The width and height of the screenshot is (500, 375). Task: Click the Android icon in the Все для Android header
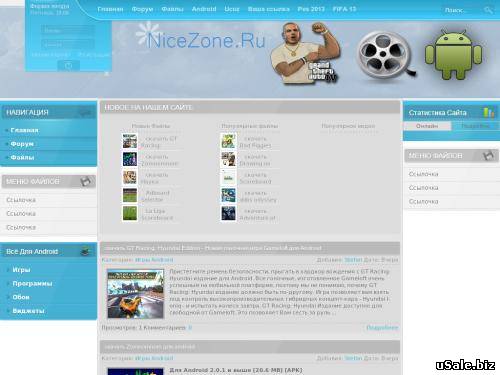pyautogui.click(x=86, y=251)
